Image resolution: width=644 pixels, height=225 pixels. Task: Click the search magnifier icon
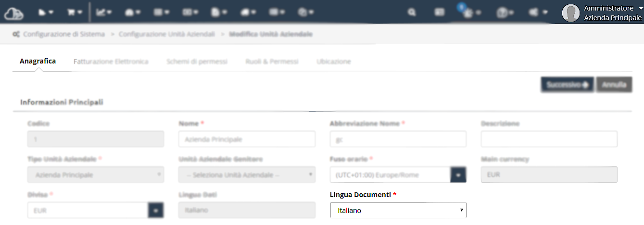click(x=412, y=12)
